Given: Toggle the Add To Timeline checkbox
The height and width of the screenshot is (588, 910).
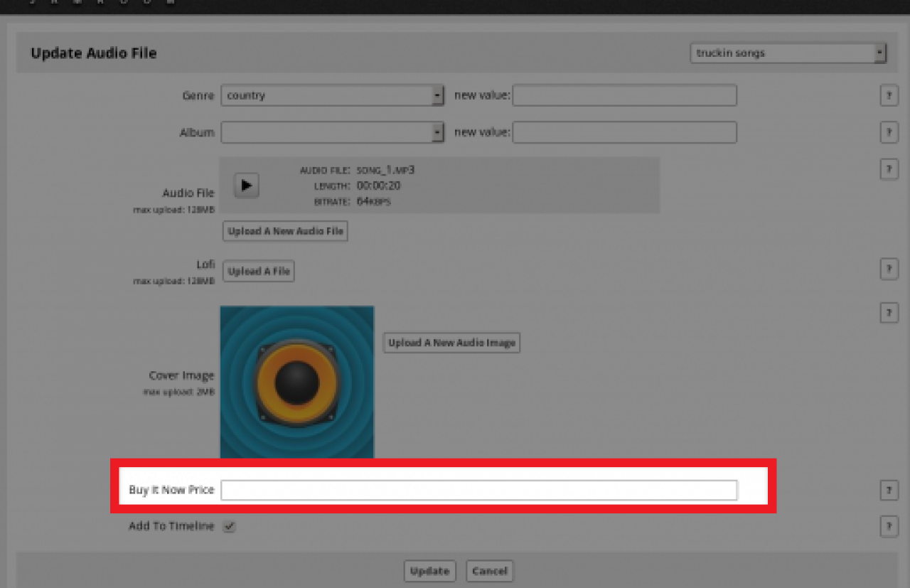Looking at the screenshot, I should point(229,527).
